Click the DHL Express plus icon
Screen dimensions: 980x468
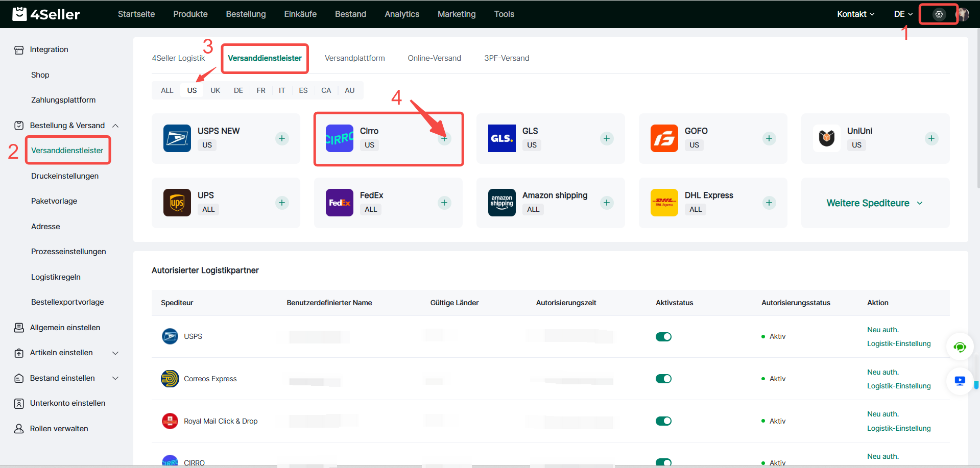coord(769,203)
